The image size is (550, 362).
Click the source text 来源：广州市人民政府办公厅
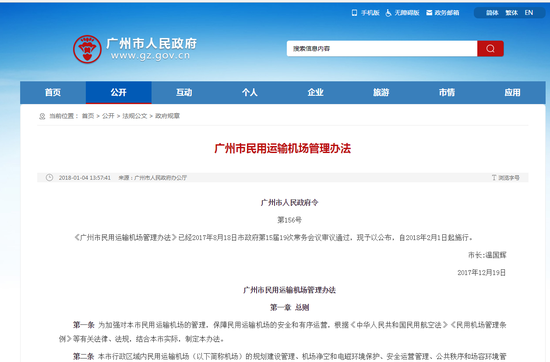153,178
